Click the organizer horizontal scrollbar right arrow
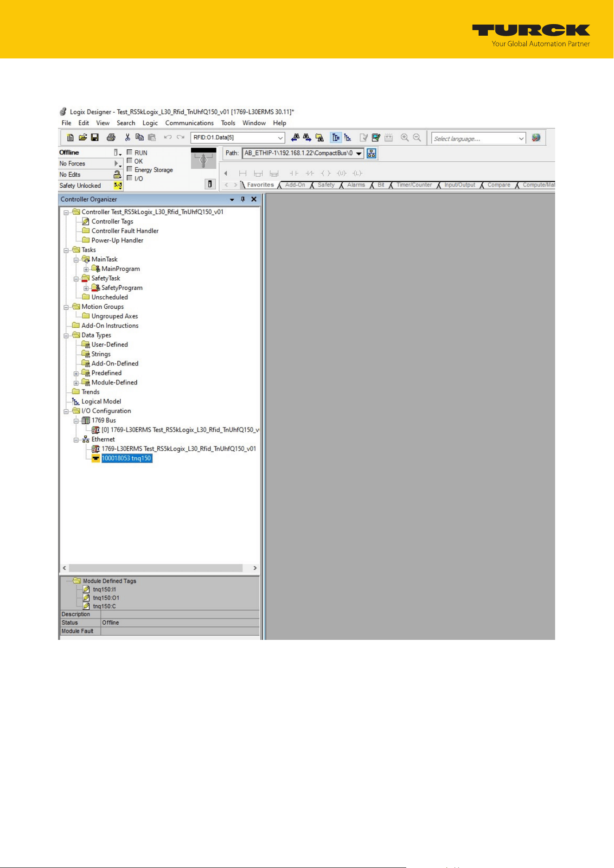This screenshot has height=868, width=614. coord(255,568)
